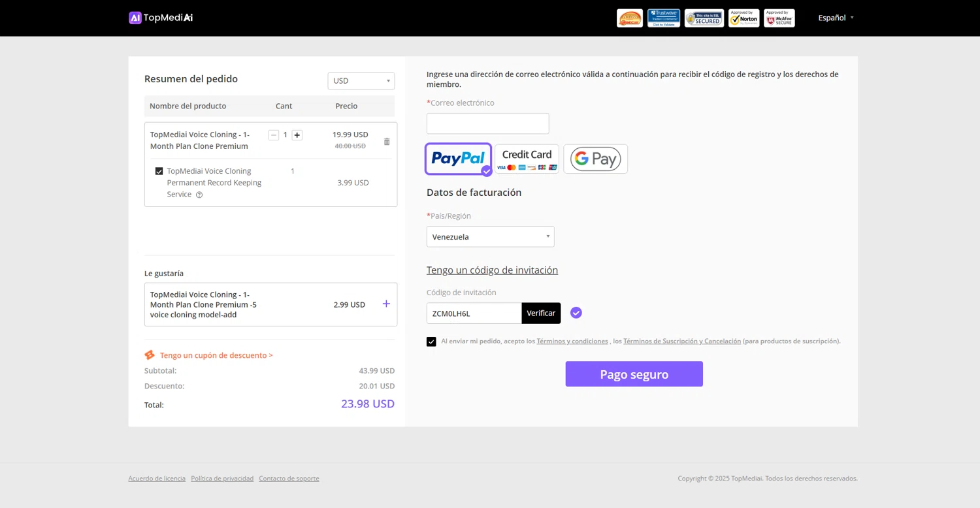Select Credit Card payment method
980x508 pixels.
pyautogui.click(x=527, y=159)
